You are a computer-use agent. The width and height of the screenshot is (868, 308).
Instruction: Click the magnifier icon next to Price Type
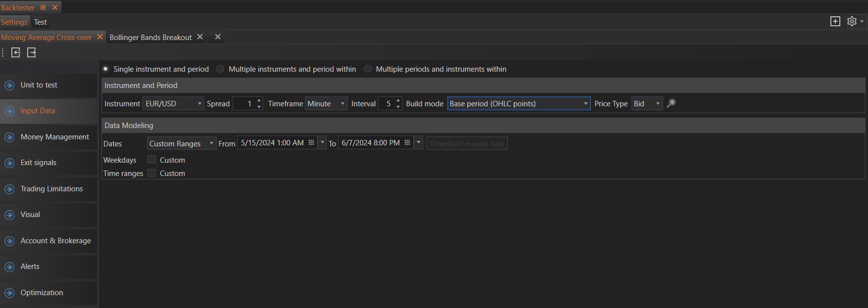[x=671, y=103]
